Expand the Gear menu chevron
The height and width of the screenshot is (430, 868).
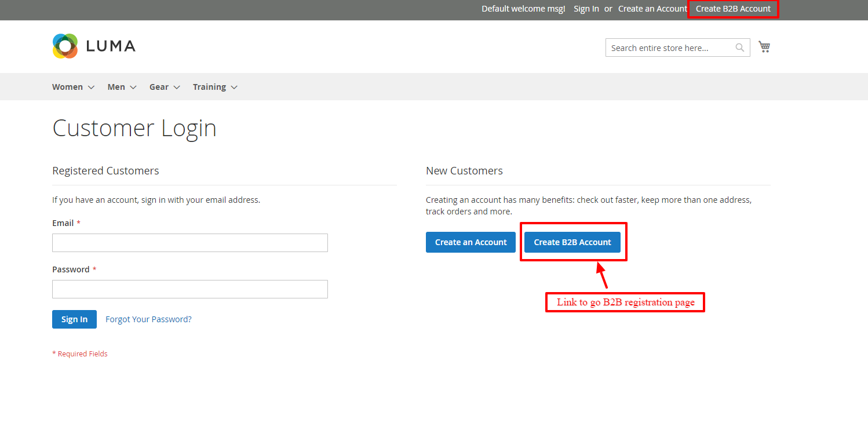click(176, 87)
